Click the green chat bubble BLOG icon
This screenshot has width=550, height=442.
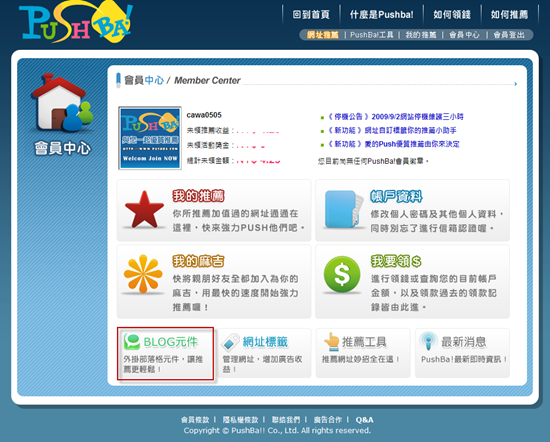point(132,342)
